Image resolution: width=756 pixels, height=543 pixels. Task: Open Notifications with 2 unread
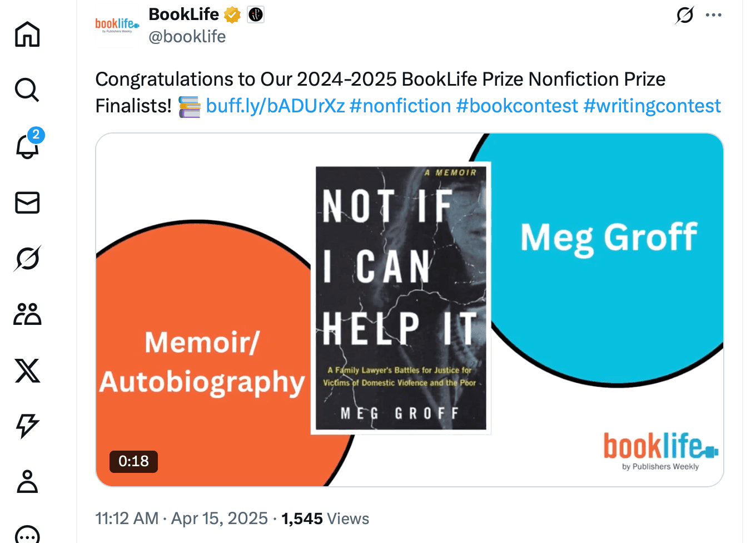27,146
